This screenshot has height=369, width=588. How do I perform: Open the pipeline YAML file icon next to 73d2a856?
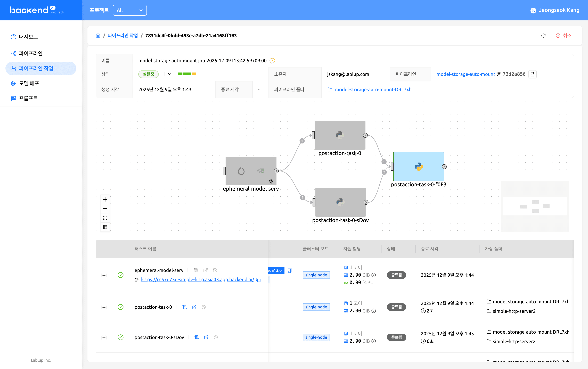[533, 74]
